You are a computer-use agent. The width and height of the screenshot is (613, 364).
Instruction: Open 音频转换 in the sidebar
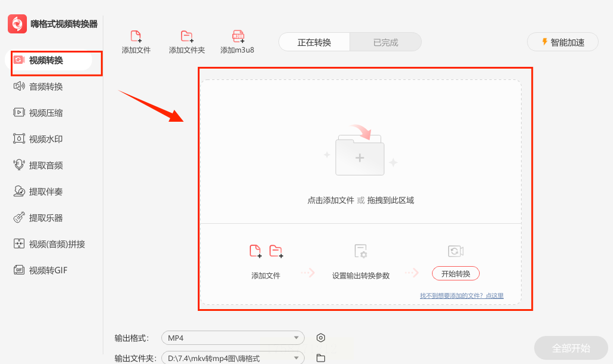coord(38,87)
